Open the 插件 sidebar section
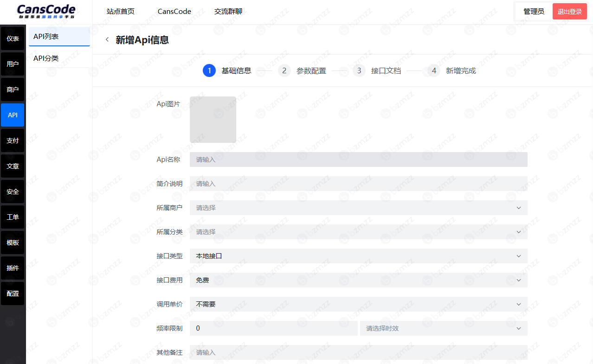Viewport: 593px width, 364px height. pyautogui.click(x=13, y=268)
